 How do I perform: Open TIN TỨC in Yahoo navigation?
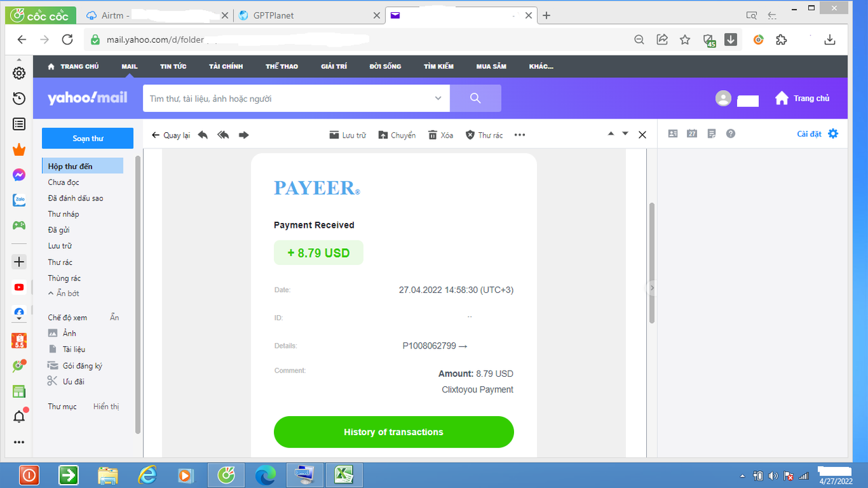tap(173, 66)
